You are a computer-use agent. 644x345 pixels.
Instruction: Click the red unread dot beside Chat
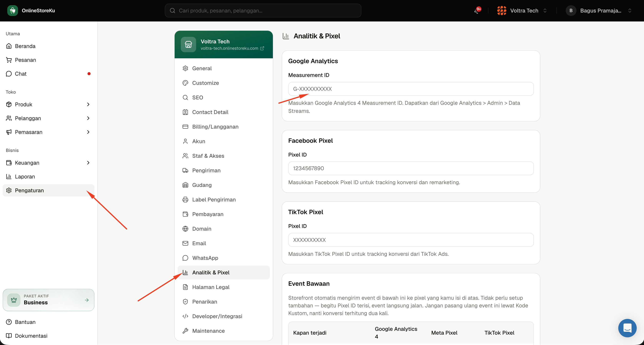point(89,74)
